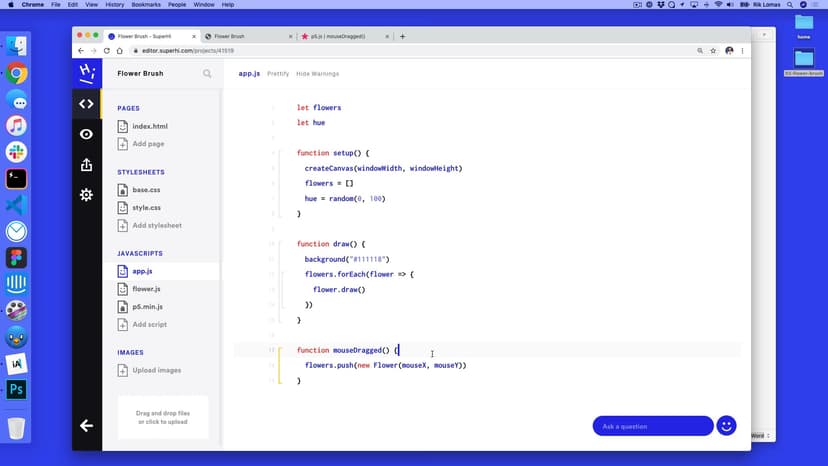Select flower.js in JavaScripts list
This screenshot has width=828, height=466.
coord(146,289)
